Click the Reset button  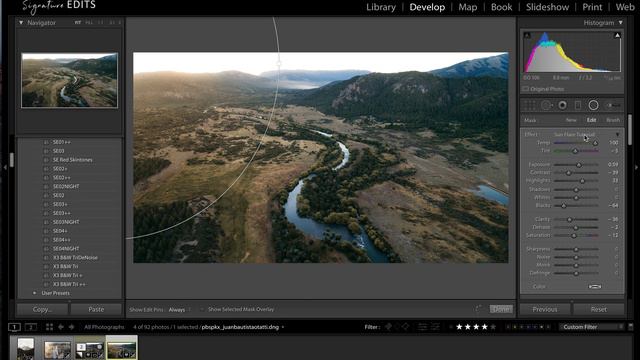pos(599,309)
